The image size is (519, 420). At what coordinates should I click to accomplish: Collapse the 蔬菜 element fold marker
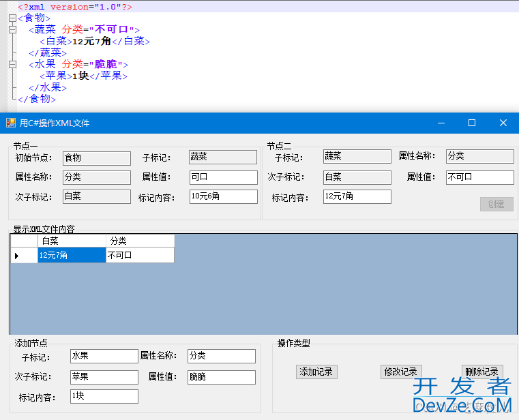pyautogui.click(x=12, y=30)
